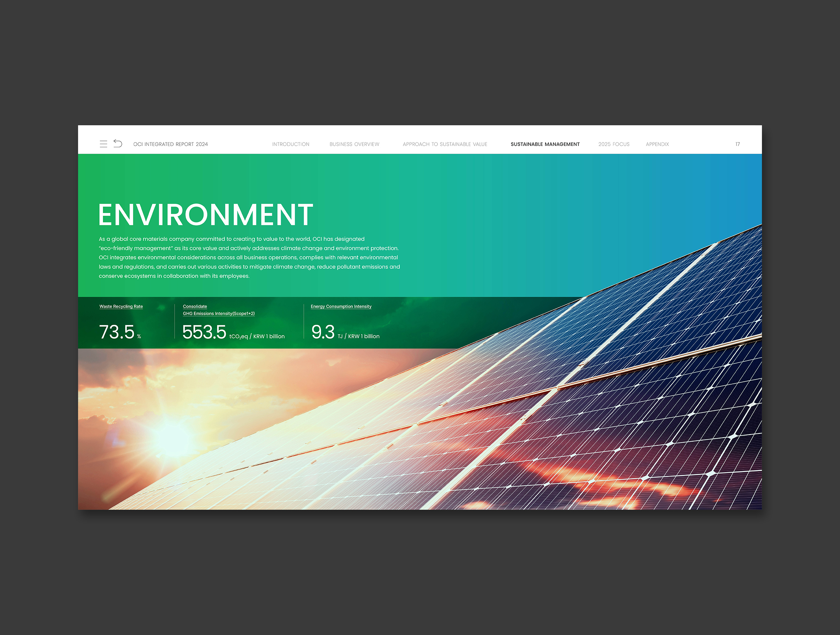
Task: Click the 73.5 value
Action: (117, 332)
